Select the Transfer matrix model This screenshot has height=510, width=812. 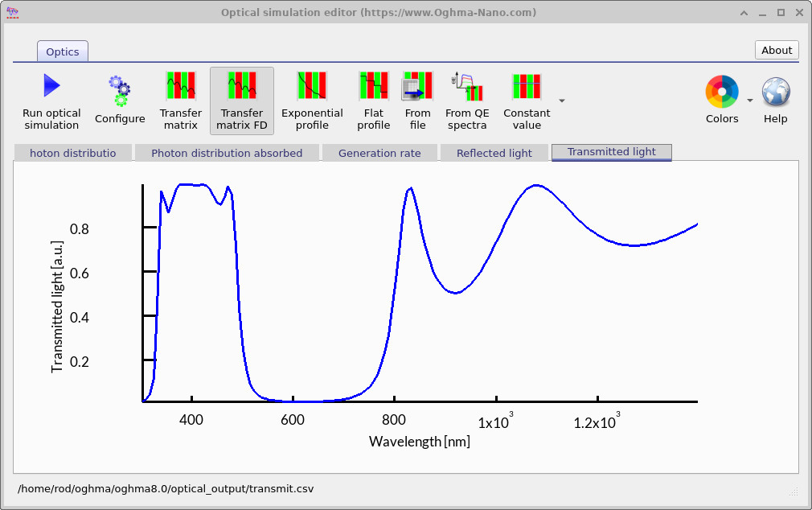pyautogui.click(x=181, y=101)
